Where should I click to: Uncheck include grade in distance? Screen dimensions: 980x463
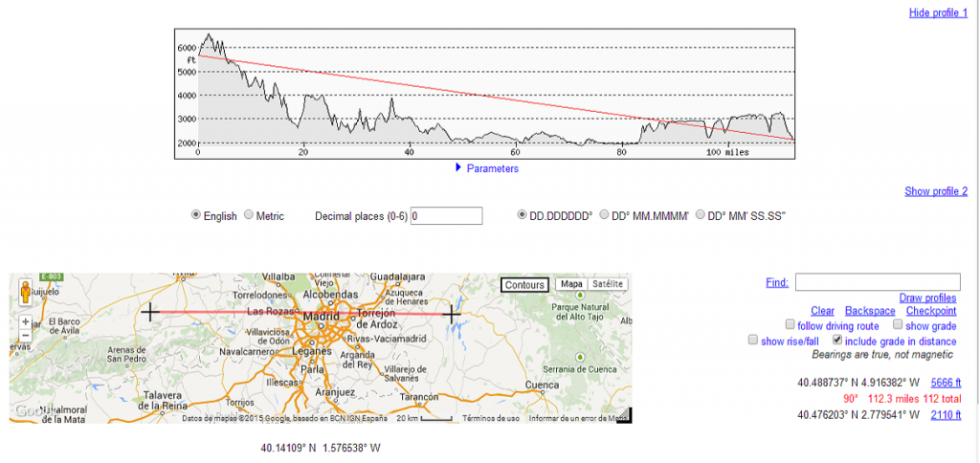pyautogui.click(x=838, y=341)
